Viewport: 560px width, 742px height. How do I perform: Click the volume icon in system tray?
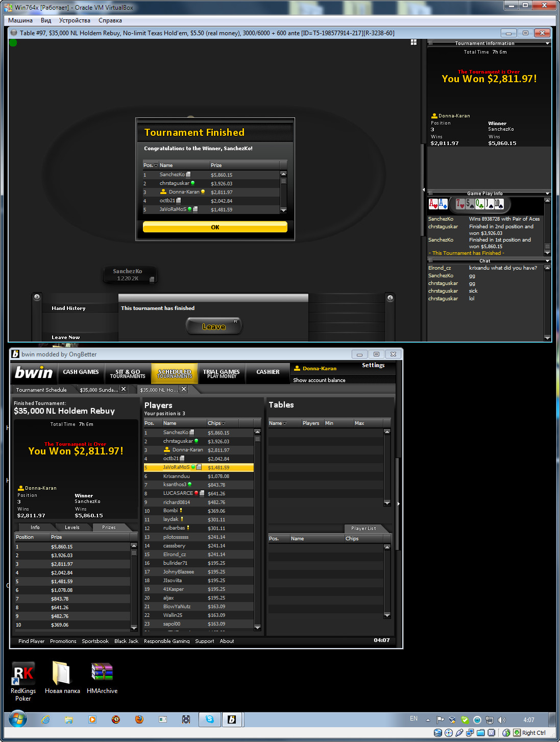(x=502, y=720)
